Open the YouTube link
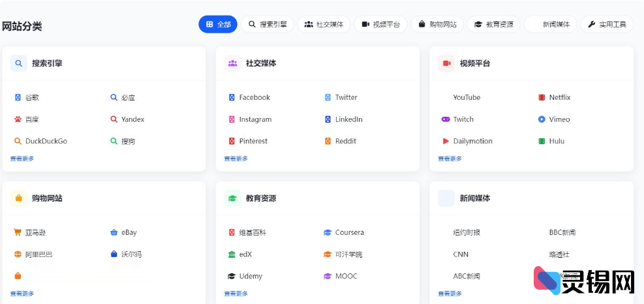644x304 pixels. (x=467, y=97)
